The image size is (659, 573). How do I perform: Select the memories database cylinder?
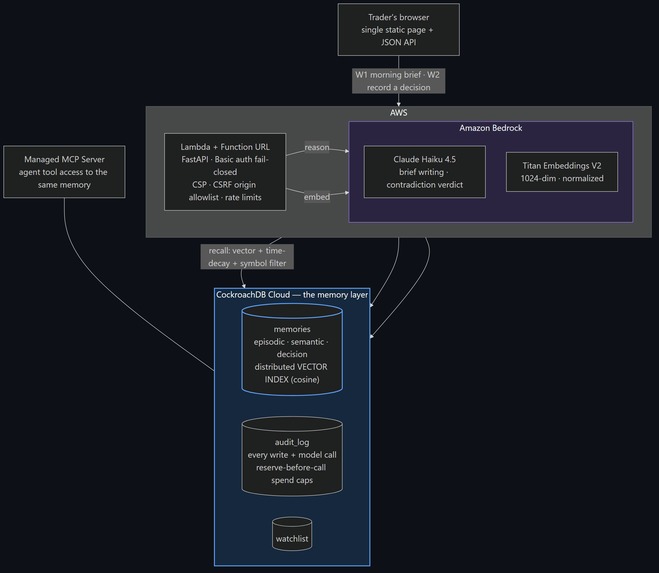[292, 349]
